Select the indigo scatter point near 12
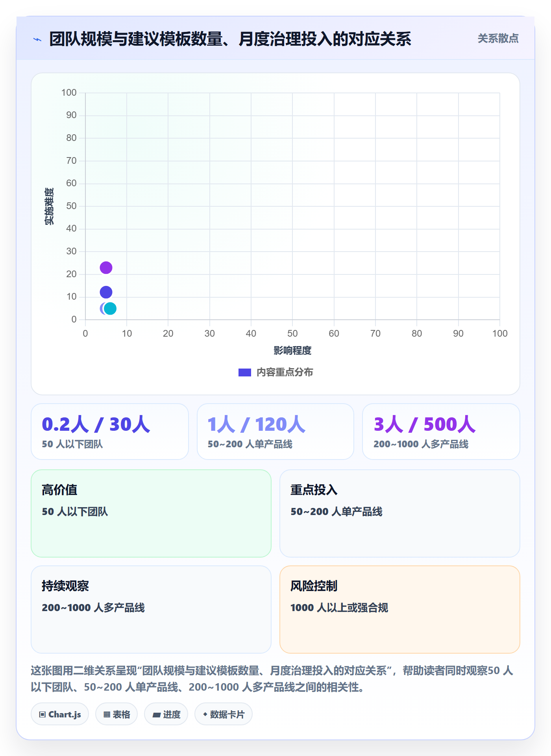Screen dimensions: 551x756 tap(106, 292)
